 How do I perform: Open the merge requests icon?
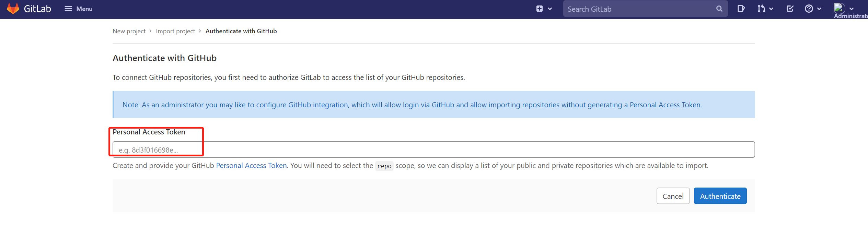tap(761, 9)
